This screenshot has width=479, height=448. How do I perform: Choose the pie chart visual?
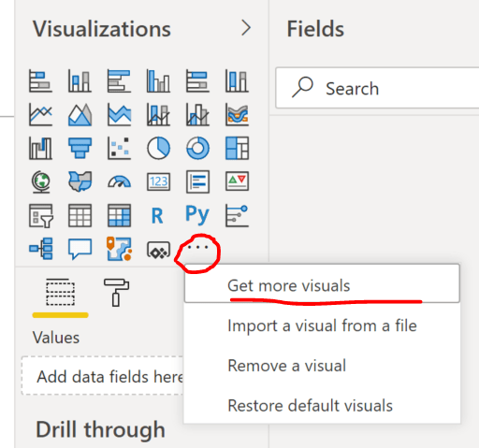(x=158, y=148)
